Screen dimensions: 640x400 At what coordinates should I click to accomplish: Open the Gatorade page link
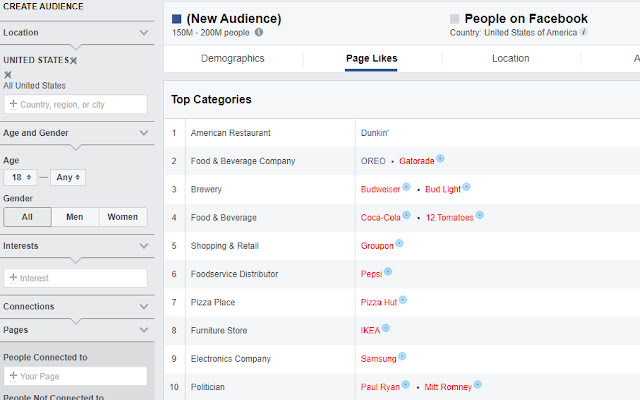417,161
